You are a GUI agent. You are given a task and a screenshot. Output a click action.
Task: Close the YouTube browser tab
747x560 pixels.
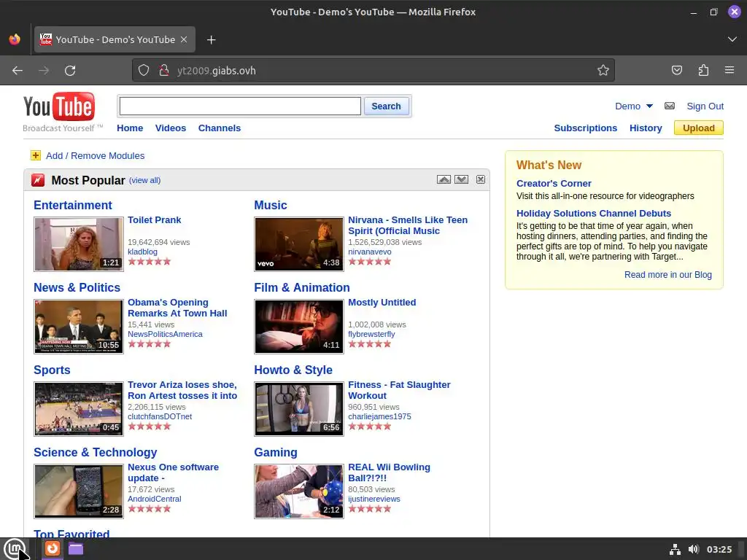coord(184,39)
